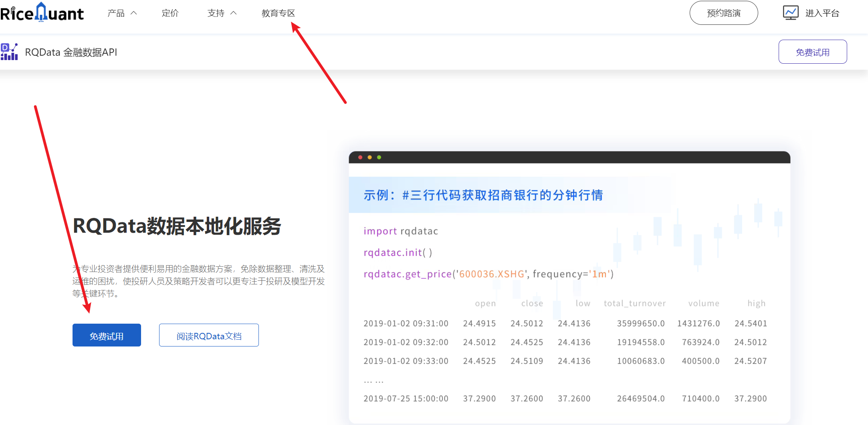Click the outlined 免费试用 at top right

(x=813, y=51)
